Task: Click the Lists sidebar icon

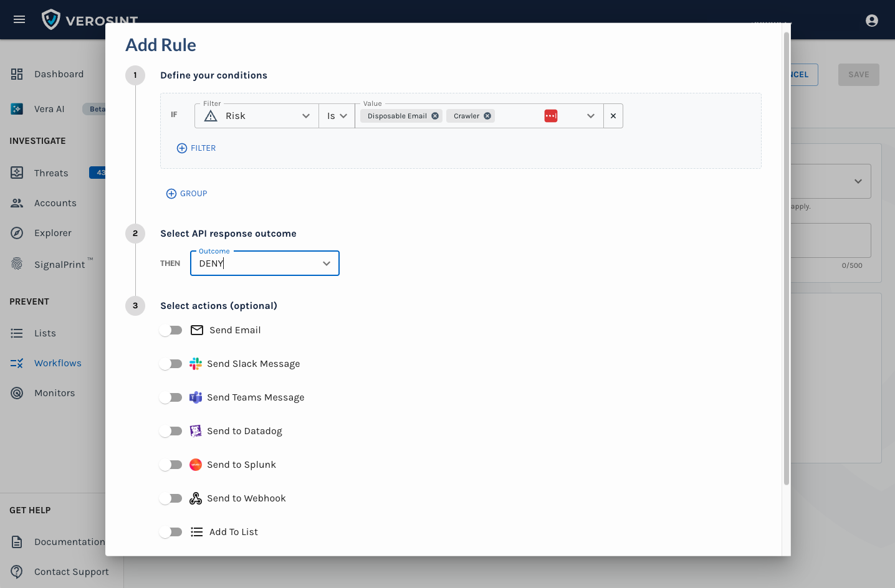Action: point(17,333)
